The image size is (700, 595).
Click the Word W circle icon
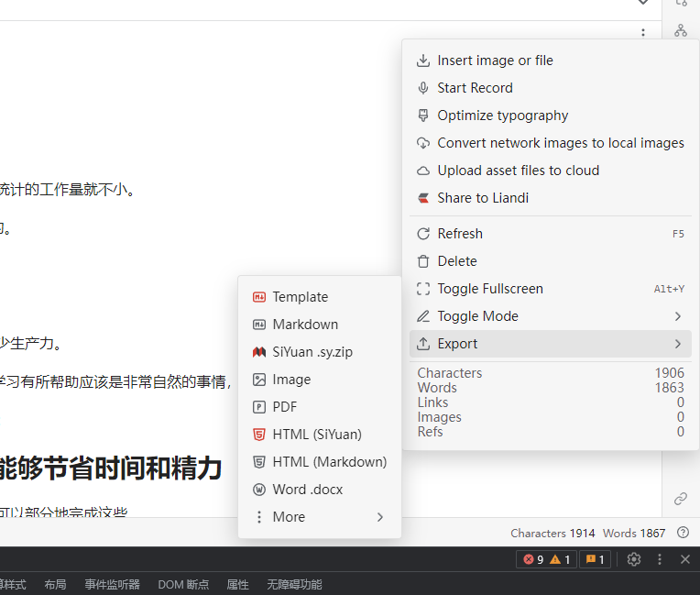(x=259, y=490)
